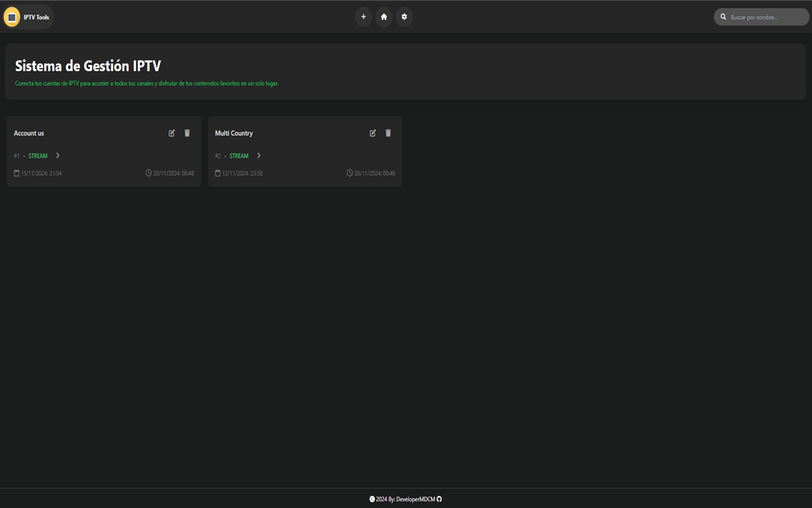Edit the Multi Country card
This screenshot has height=508, width=812.
tap(373, 133)
